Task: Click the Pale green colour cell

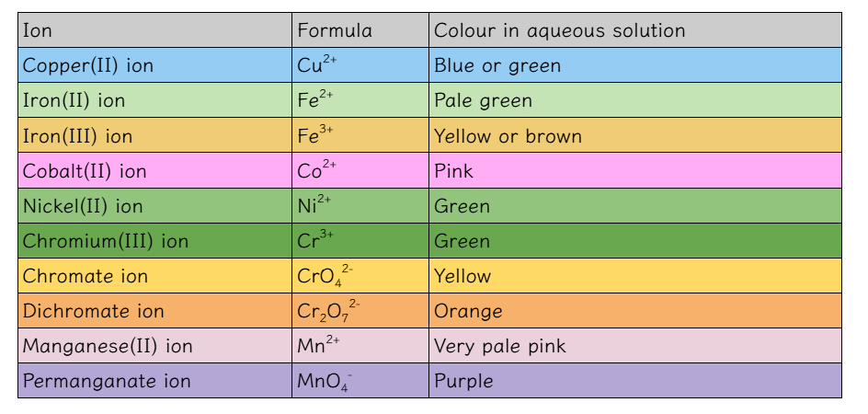Action: tap(635, 99)
